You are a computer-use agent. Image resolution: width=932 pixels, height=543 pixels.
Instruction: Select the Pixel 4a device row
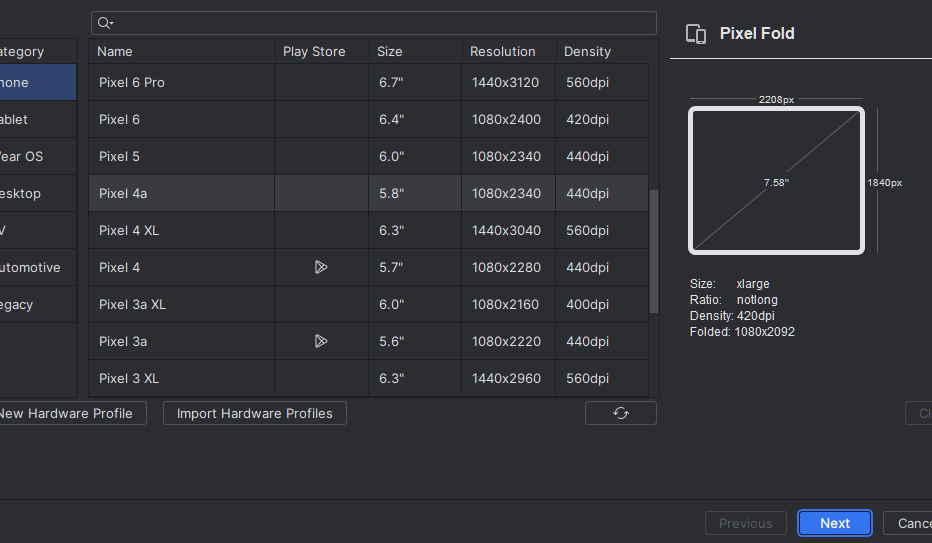pyautogui.click(x=369, y=193)
